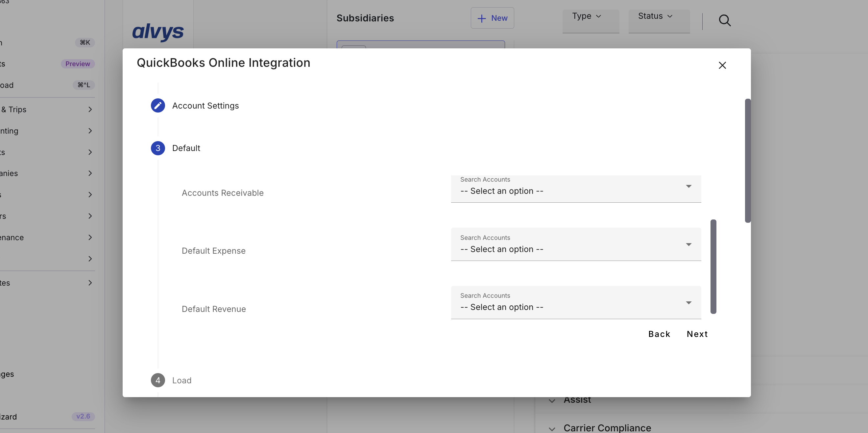
Task: Close the QuickBooks Online Integration dialog
Action: point(722,65)
